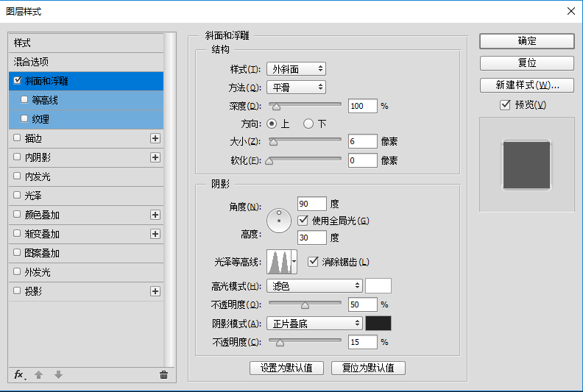Enable the 光泽 effect checkbox
The image size is (583, 392).
coord(17,195)
